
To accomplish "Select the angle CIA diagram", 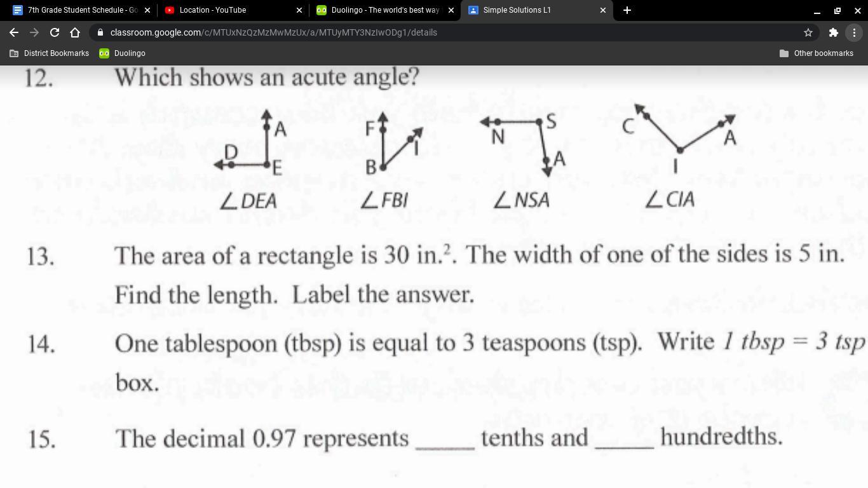I will click(680, 139).
